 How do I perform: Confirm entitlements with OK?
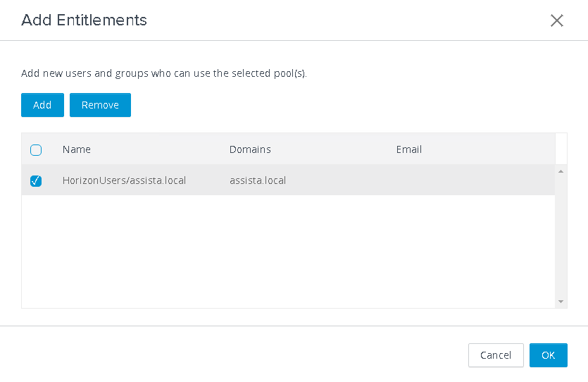(549, 355)
